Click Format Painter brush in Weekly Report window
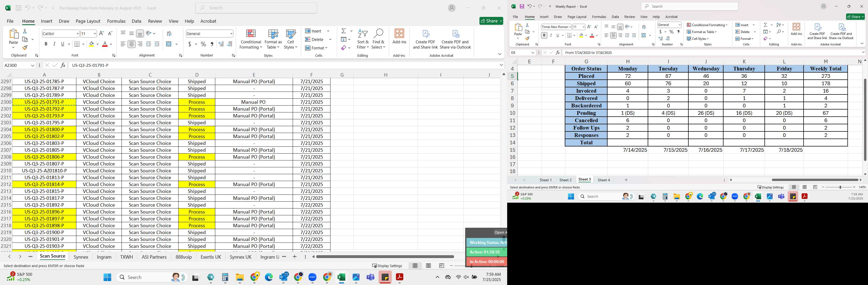868x285 pixels. tap(527, 38)
